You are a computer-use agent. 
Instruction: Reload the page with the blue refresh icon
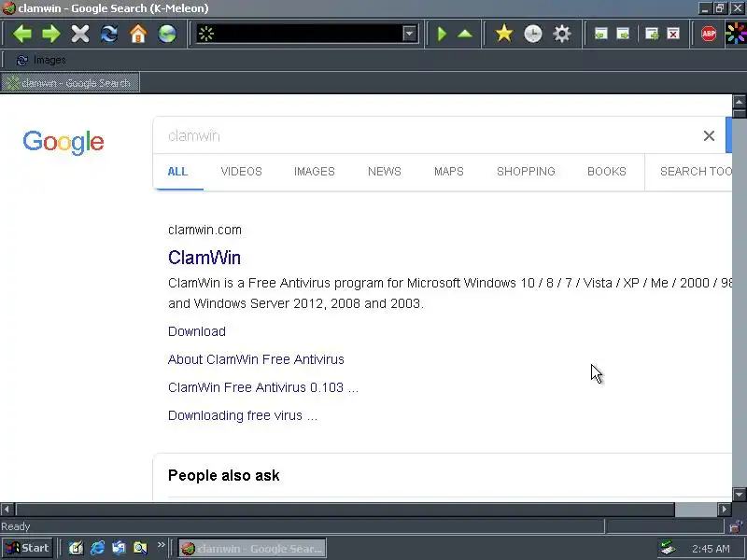point(109,34)
